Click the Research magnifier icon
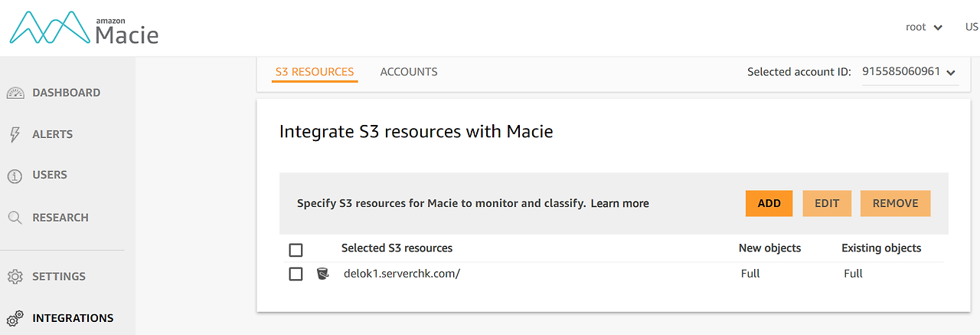The height and width of the screenshot is (335, 980). [x=15, y=218]
